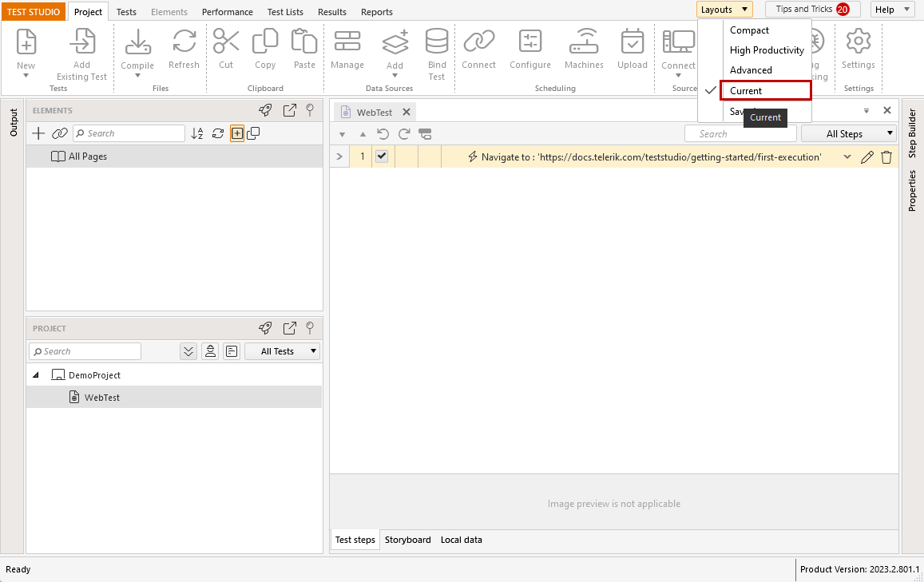Viewport: 924px width, 582px height.
Task: Open the Step Builder side panel
Action: click(912, 133)
